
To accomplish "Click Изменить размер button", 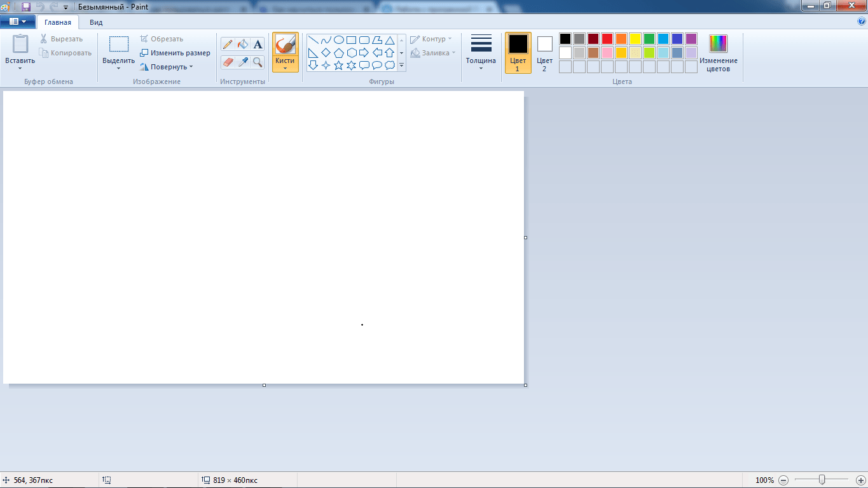I will [x=176, y=53].
